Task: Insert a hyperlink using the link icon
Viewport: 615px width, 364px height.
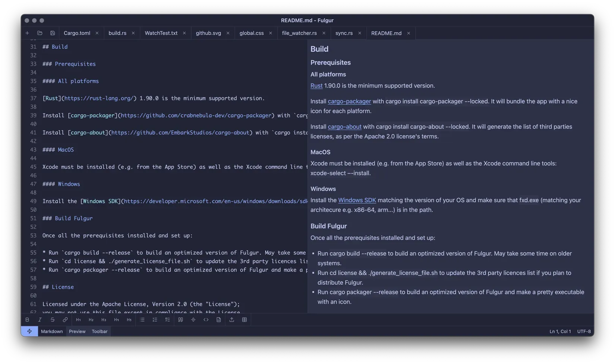Action: coord(65,319)
